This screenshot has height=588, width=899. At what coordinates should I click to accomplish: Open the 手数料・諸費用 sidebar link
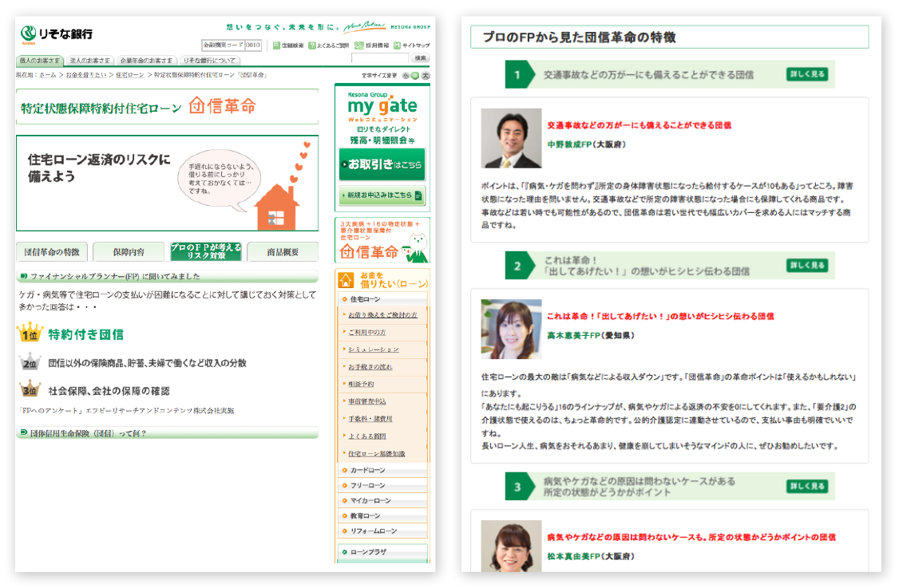[x=370, y=419]
